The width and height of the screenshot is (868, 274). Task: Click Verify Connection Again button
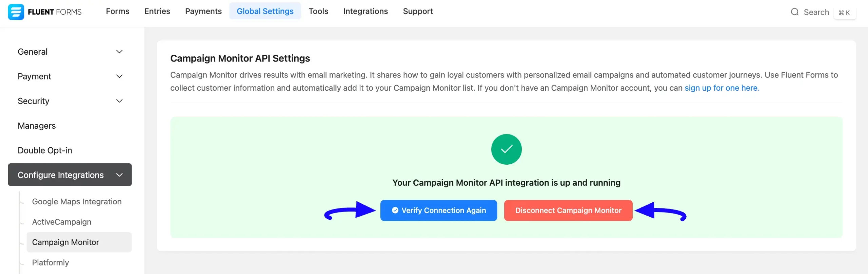click(438, 211)
